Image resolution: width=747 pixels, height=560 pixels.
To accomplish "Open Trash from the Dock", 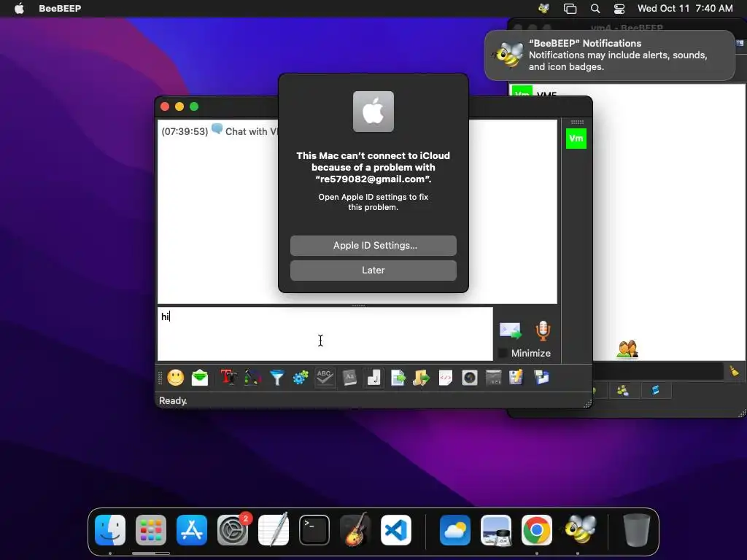I will (636, 530).
